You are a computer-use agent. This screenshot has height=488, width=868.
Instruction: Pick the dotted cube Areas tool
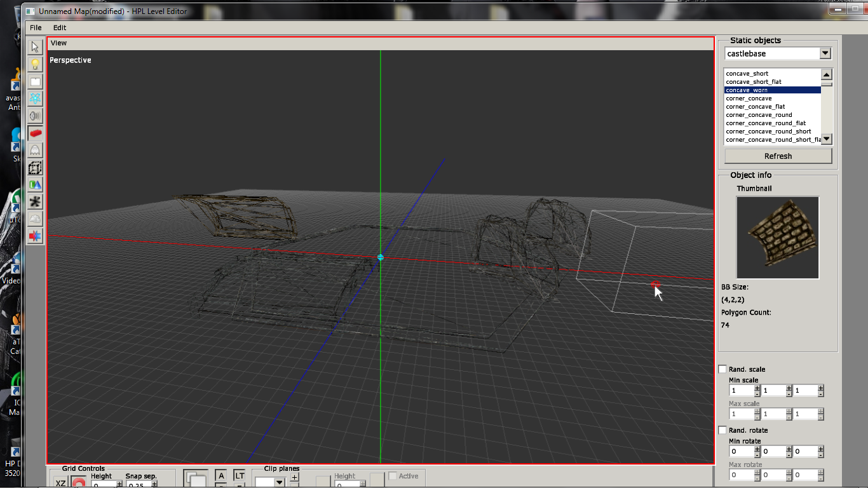[x=36, y=168]
